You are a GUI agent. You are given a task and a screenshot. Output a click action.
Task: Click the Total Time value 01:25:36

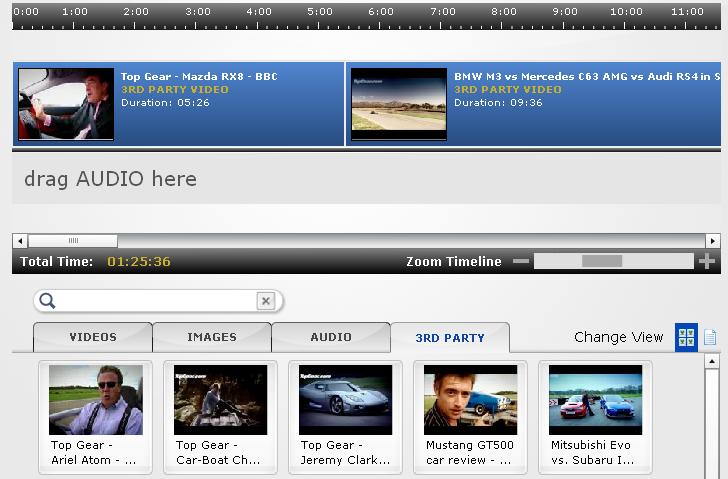(139, 261)
